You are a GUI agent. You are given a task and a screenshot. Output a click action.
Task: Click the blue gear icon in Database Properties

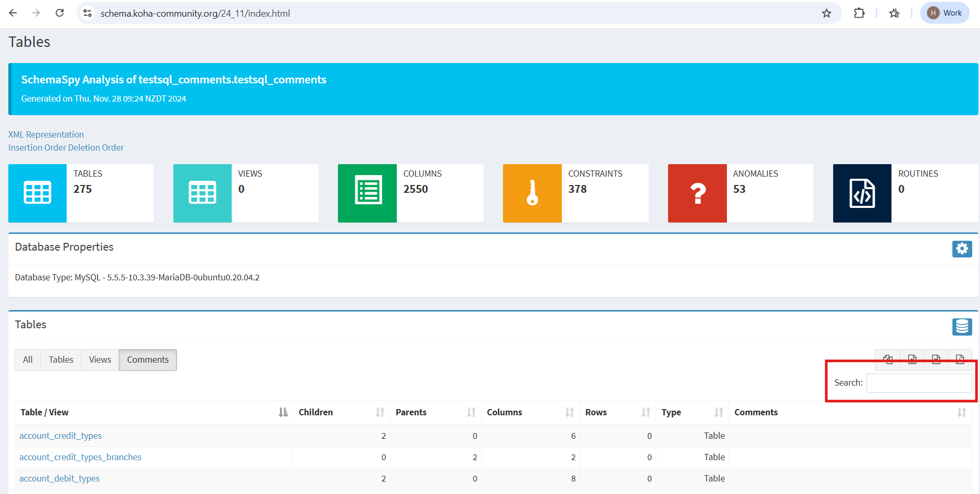[x=962, y=249]
